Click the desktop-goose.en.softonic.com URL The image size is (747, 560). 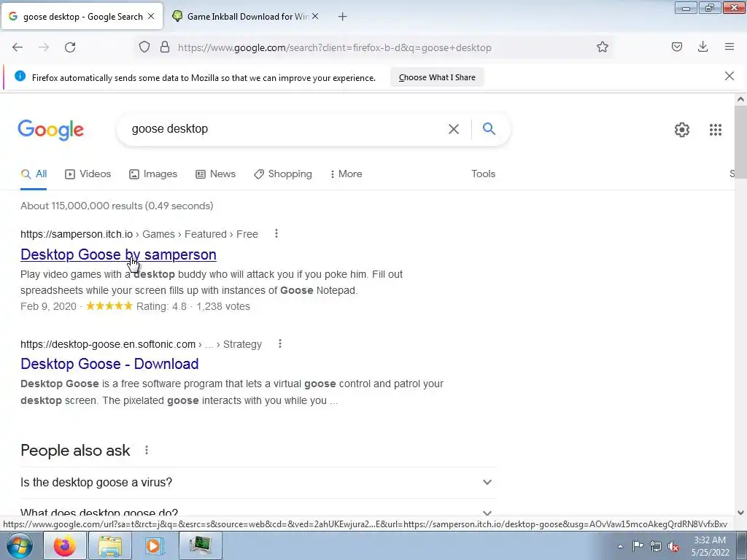pos(108,344)
